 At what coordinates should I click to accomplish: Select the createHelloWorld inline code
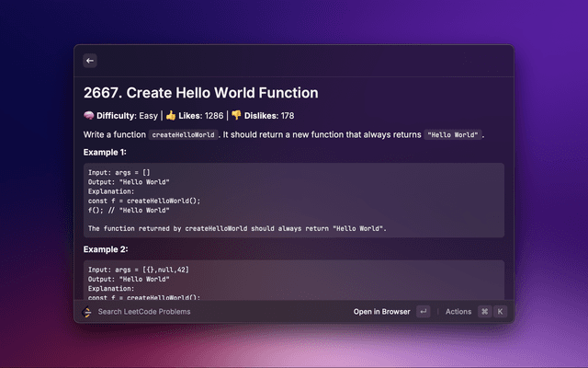tap(184, 134)
